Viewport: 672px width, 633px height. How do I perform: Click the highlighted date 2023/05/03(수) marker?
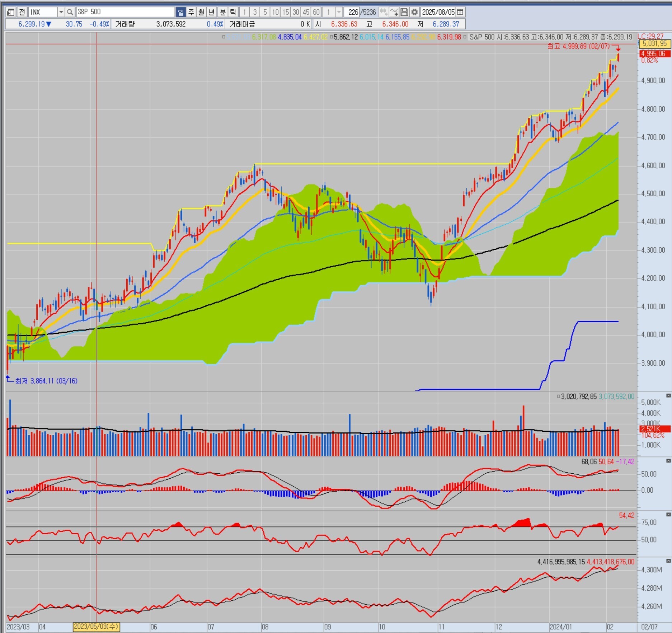(x=96, y=627)
